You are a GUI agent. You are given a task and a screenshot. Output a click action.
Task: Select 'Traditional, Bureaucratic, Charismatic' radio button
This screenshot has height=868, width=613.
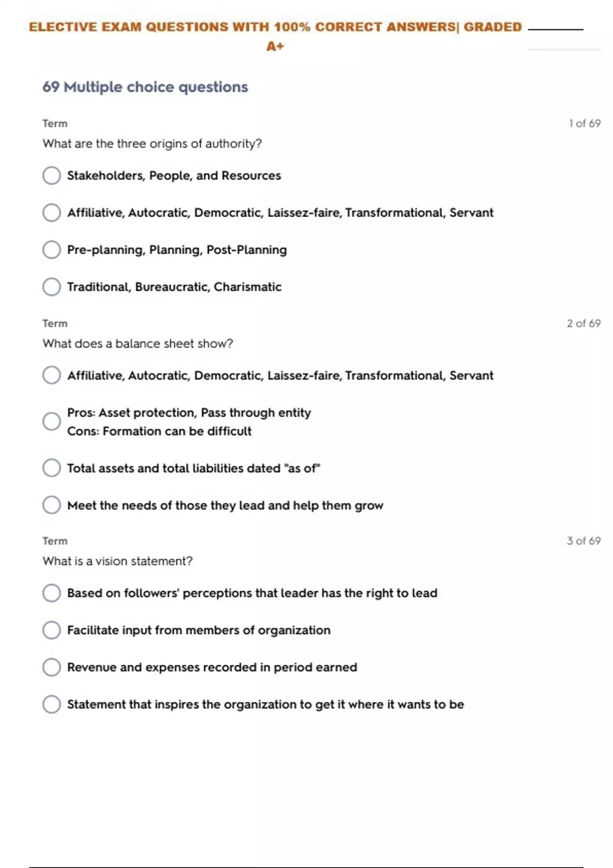52,287
